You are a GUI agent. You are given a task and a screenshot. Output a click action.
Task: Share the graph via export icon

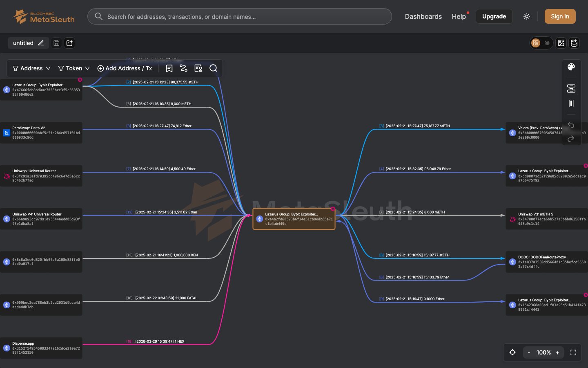69,43
